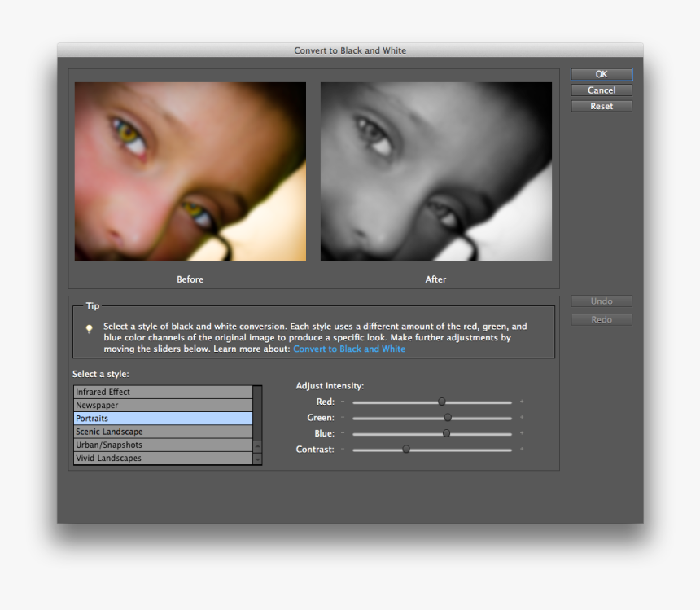Viewport: 700px width, 610px height.
Task: Click the minus icon beside Red slider
Action: point(343,402)
